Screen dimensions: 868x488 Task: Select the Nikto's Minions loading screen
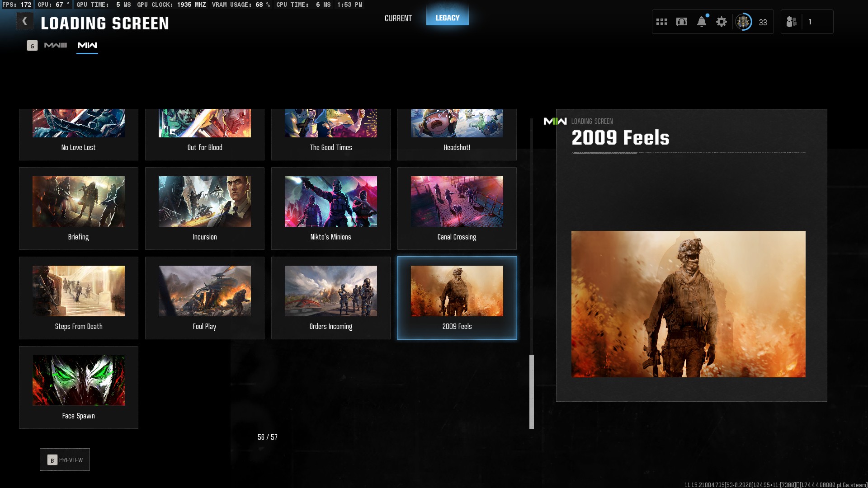click(331, 208)
